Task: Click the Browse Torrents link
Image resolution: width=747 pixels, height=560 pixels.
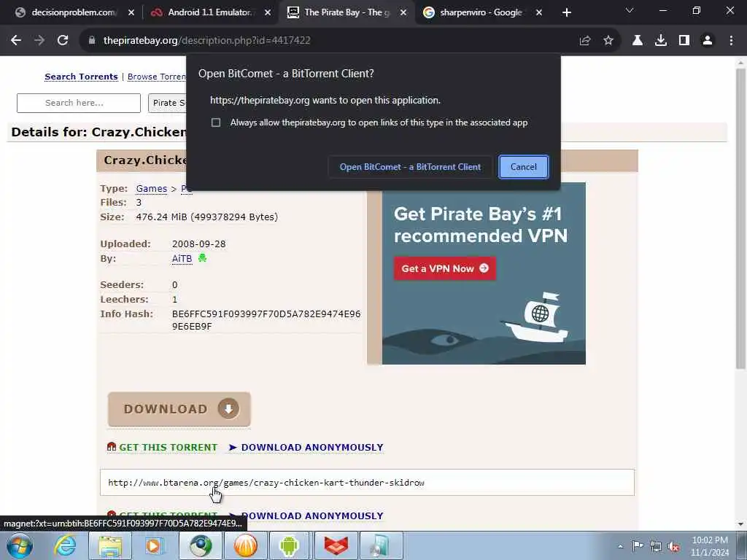Action: (157, 77)
